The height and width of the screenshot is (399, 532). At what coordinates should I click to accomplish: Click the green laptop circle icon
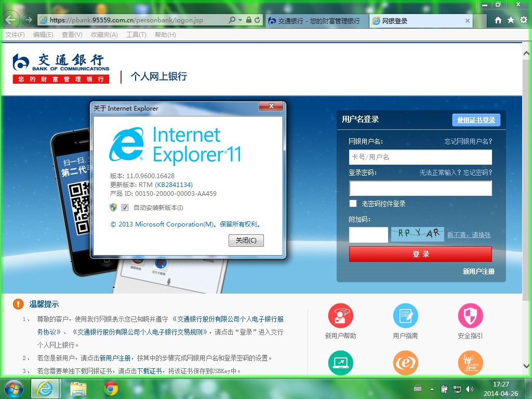(341, 363)
